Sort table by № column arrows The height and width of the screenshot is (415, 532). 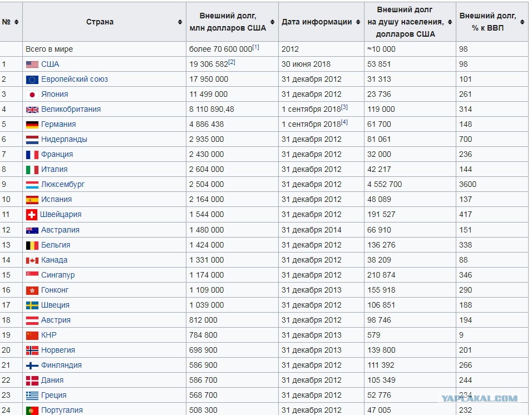point(16,22)
